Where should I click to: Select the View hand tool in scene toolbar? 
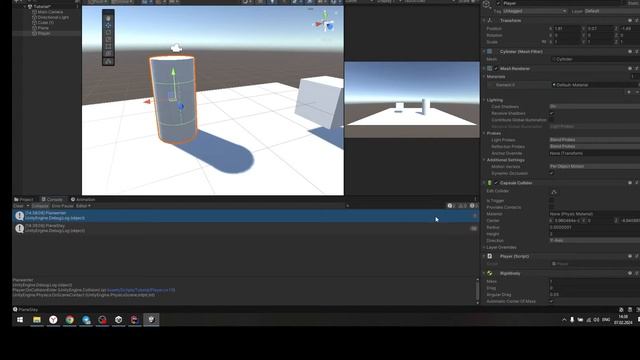pos(108,18)
